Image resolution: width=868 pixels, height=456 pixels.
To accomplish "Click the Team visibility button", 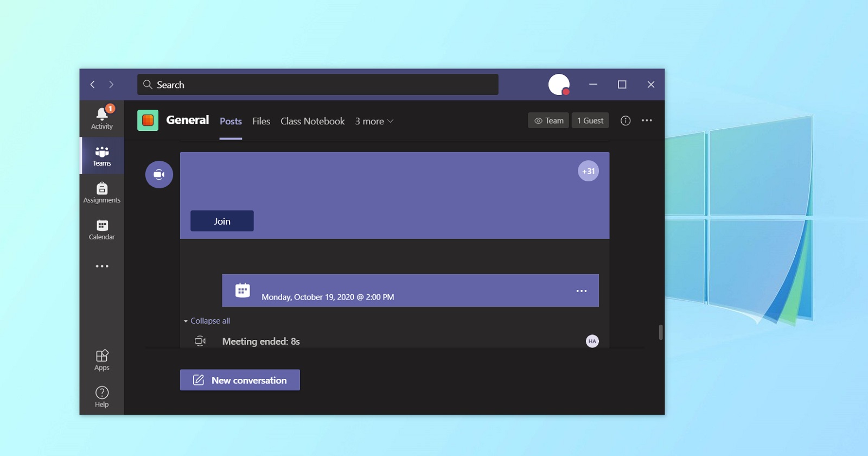I will 548,121.
